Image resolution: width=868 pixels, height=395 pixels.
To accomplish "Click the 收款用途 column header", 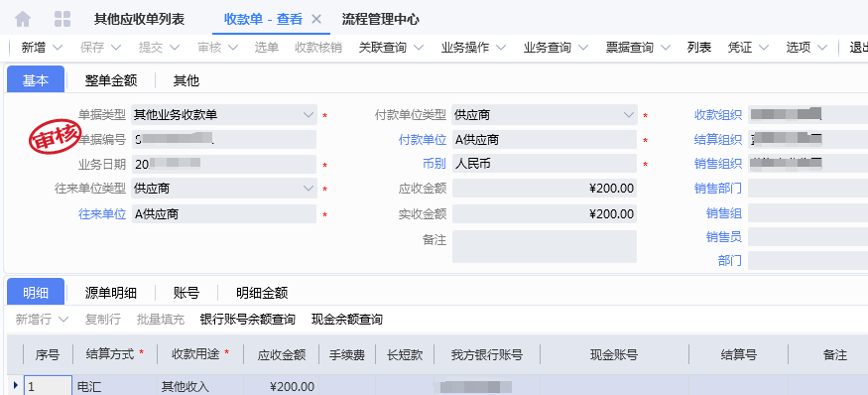I will pyautogui.click(x=199, y=354).
